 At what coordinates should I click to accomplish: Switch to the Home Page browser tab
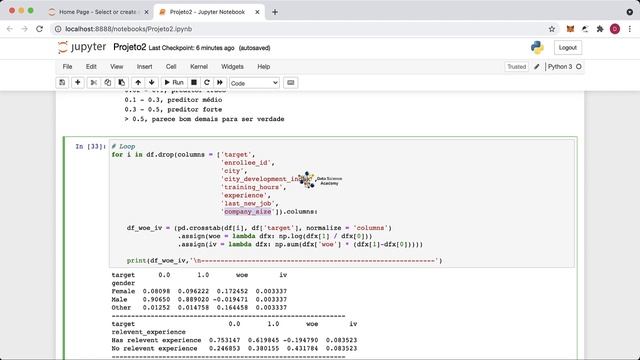pos(98,12)
